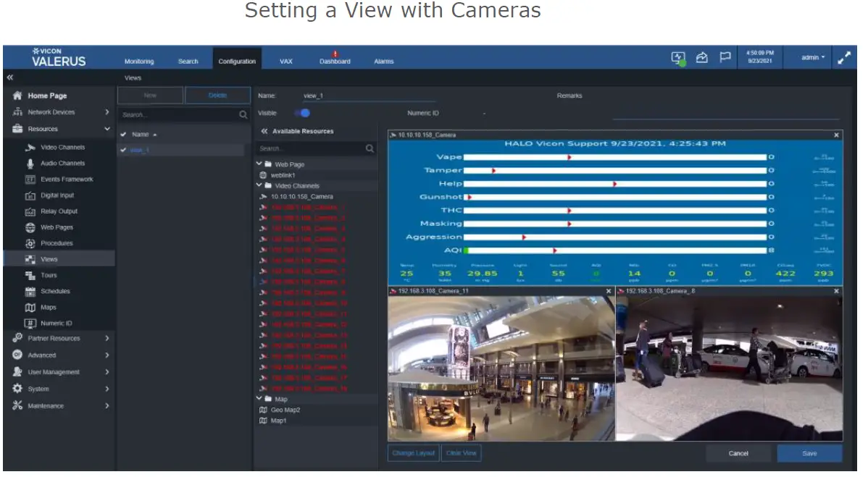Image resolution: width=868 pixels, height=477 pixels.
Task: Click the Change Layout button
Action: coord(414,454)
